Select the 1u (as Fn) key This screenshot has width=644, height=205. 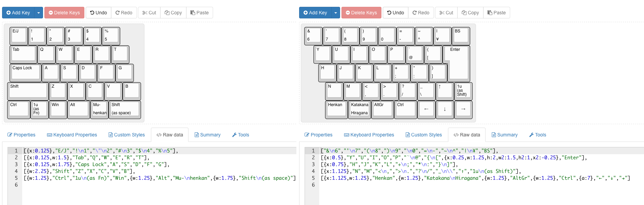point(39,109)
